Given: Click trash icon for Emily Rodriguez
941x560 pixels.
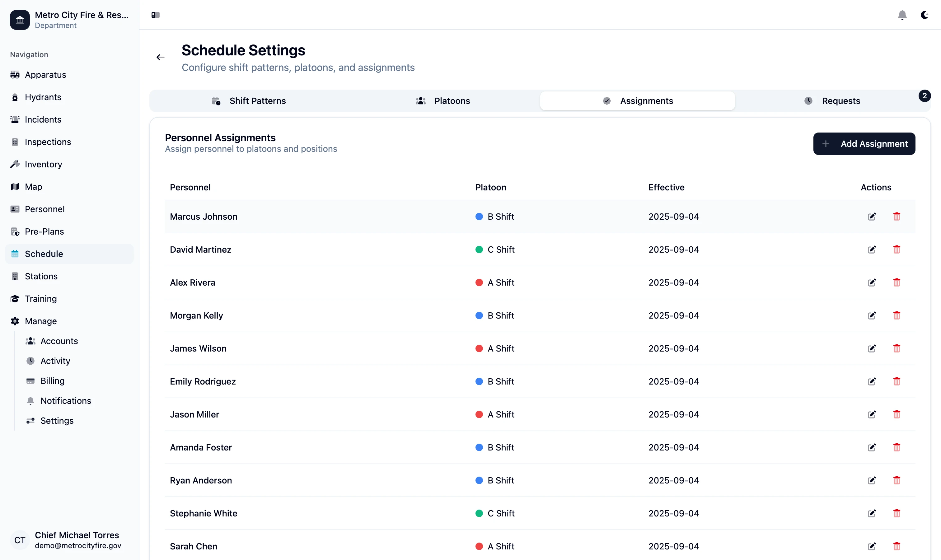Looking at the screenshot, I should tap(897, 381).
